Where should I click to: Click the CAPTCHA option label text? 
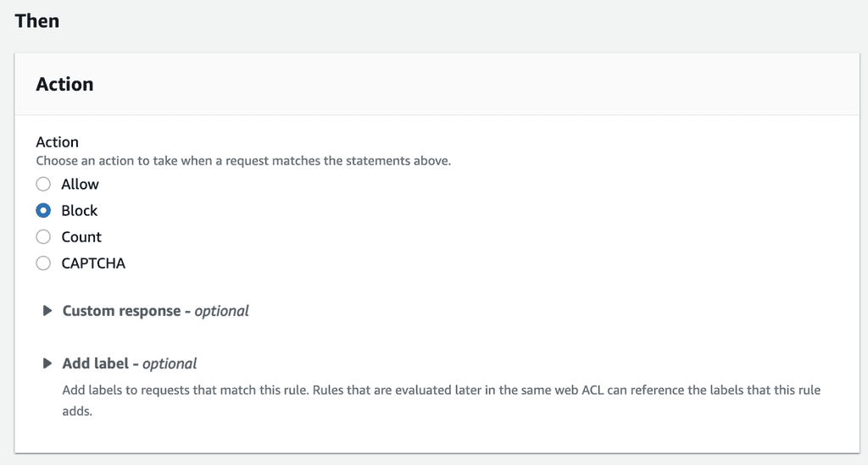coord(93,263)
